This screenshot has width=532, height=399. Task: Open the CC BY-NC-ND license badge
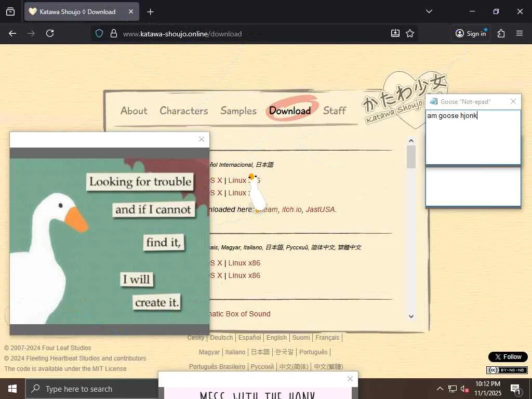click(507, 370)
